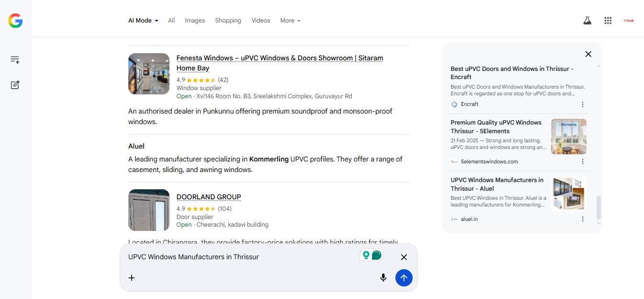The image size is (644, 299).
Task: Switch to the Videos tab
Action: tap(261, 21)
